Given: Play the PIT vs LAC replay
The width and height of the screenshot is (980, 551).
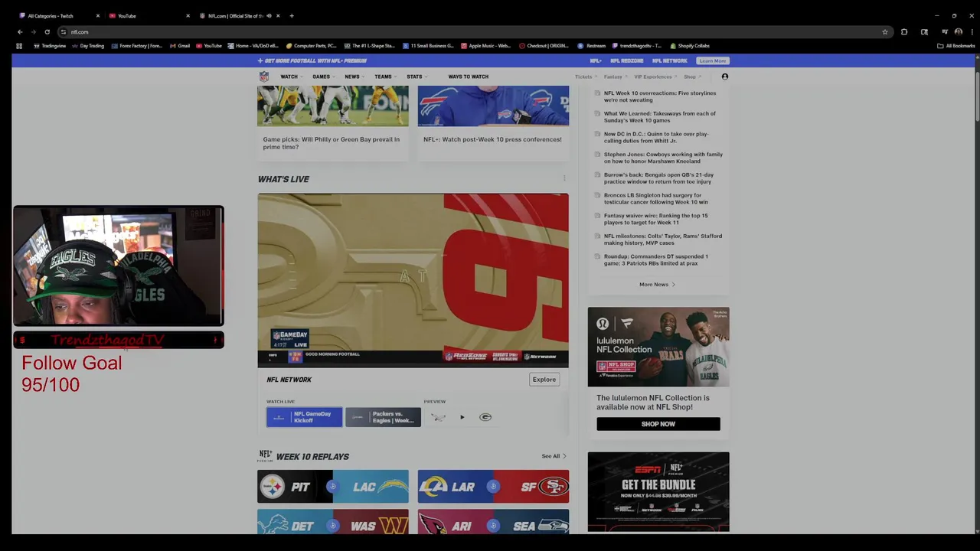Looking at the screenshot, I should [x=332, y=486].
